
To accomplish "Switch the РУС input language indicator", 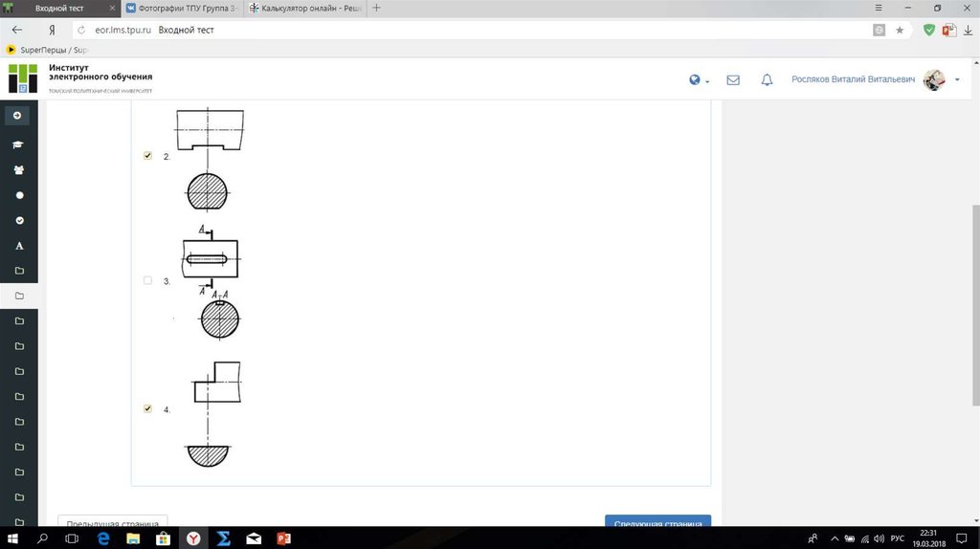I will 898,538.
